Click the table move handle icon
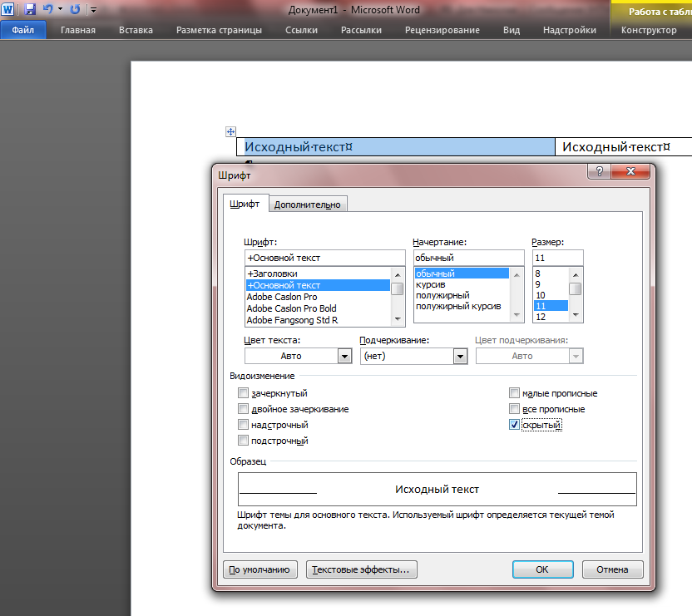This screenshot has width=692, height=616. coord(231,131)
